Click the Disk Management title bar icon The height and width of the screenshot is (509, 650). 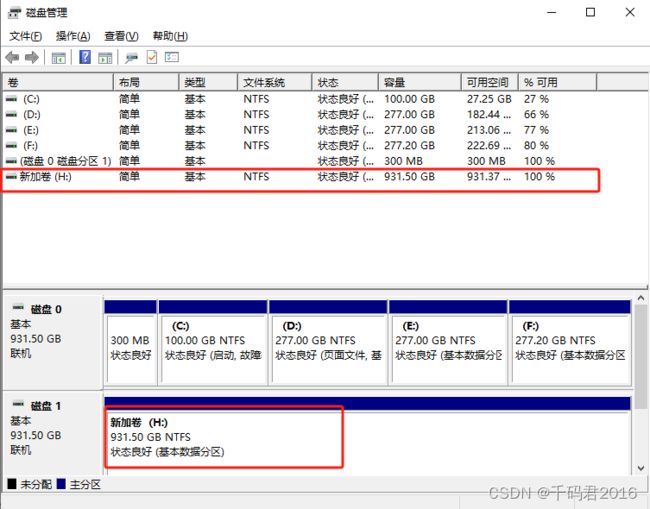[x=15, y=12]
